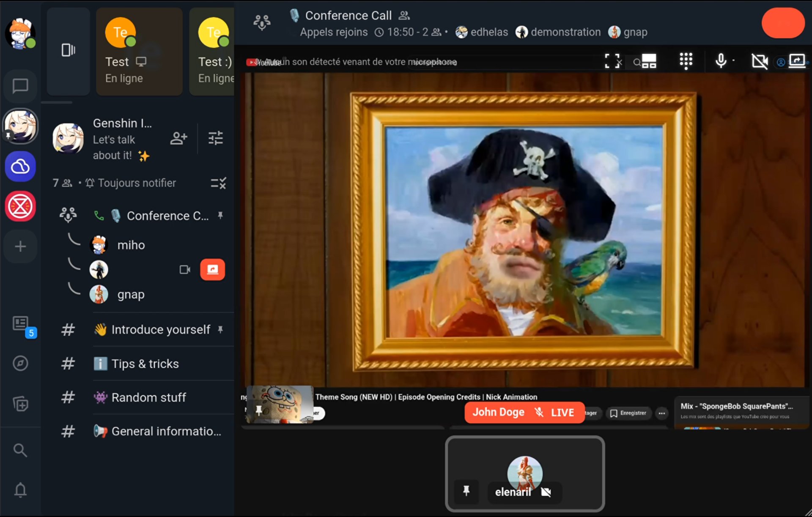Click the orange screen-share button in participant list
Image resolution: width=812 pixels, height=517 pixels.
click(x=212, y=270)
